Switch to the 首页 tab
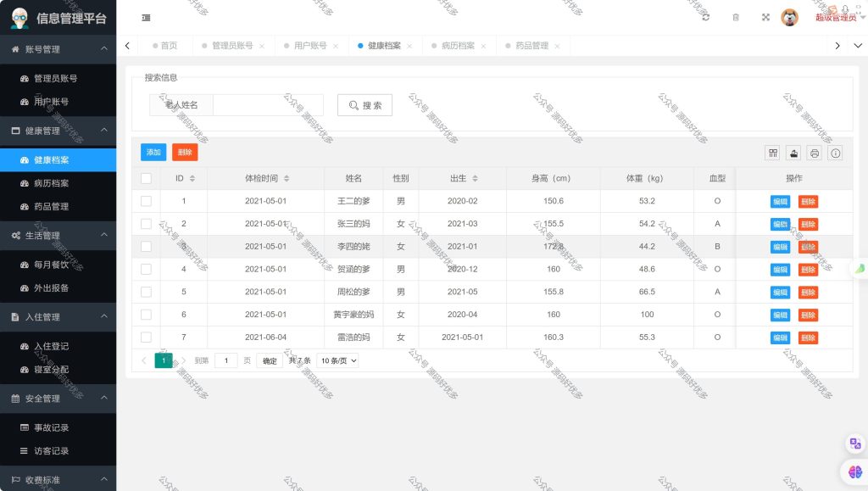The height and width of the screenshot is (491, 868). tap(165, 46)
